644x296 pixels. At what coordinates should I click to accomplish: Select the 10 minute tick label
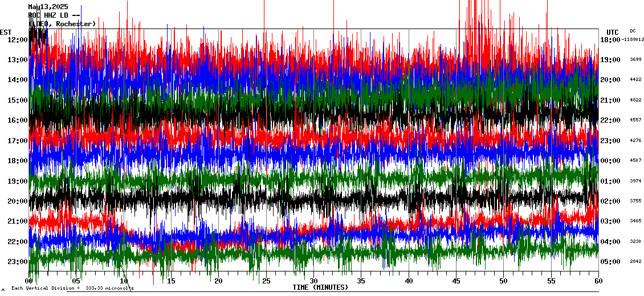124,281
